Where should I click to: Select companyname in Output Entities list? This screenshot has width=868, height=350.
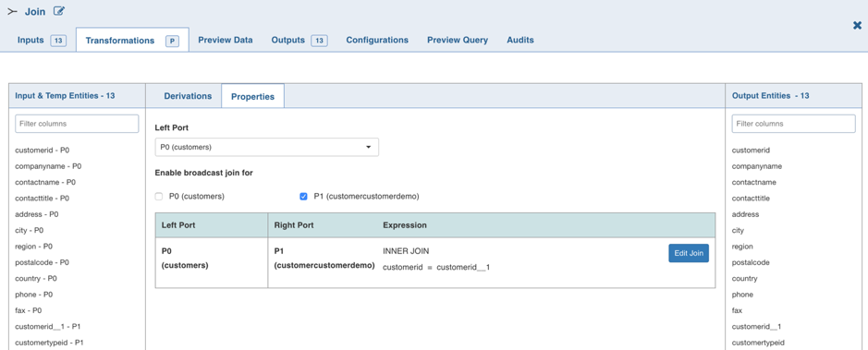tap(757, 166)
